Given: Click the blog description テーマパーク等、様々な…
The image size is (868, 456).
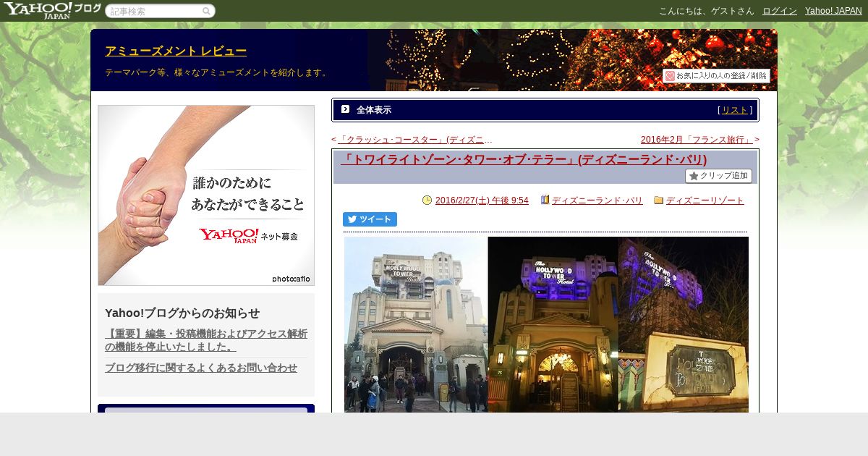Looking at the screenshot, I should click(x=218, y=72).
